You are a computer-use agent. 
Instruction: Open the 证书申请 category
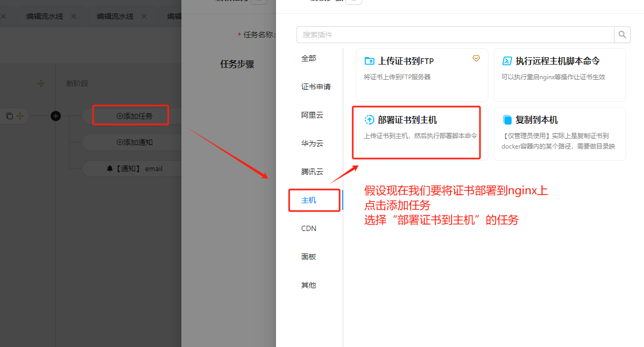point(315,87)
